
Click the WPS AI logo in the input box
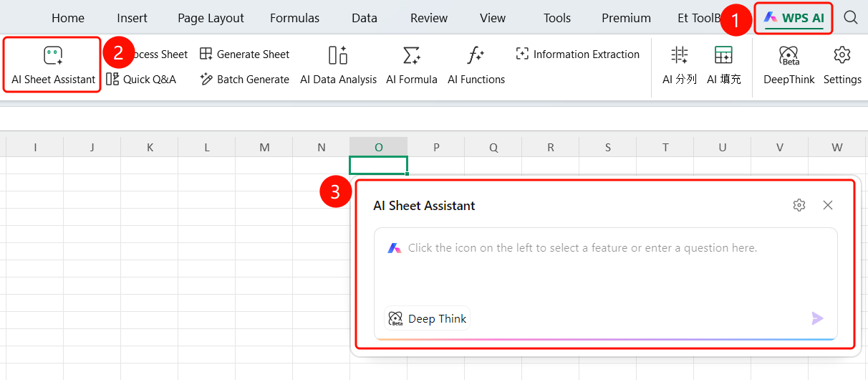point(394,248)
